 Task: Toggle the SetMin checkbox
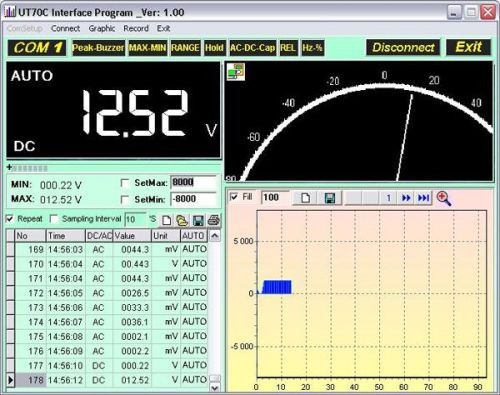pos(125,200)
